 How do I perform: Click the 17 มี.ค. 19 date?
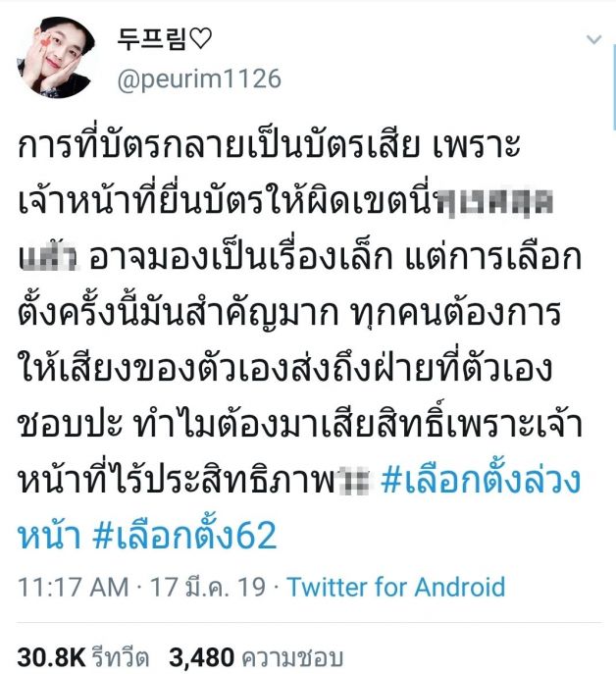pyautogui.click(x=207, y=587)
